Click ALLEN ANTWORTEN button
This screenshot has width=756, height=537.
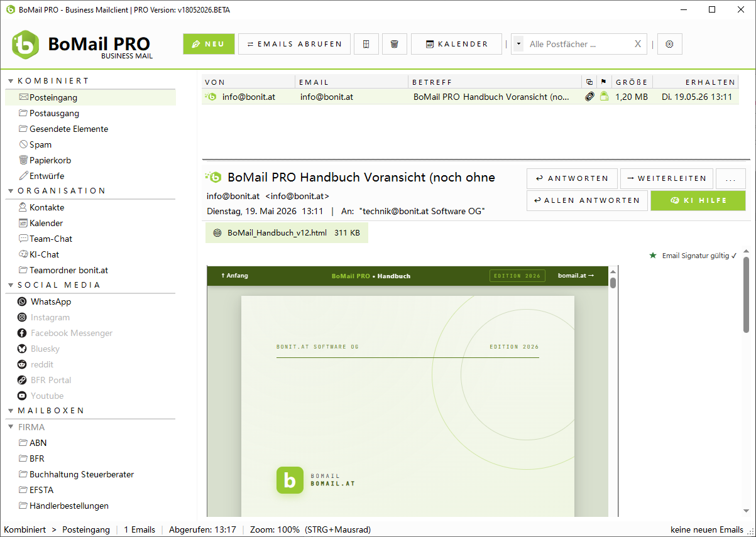587,200
